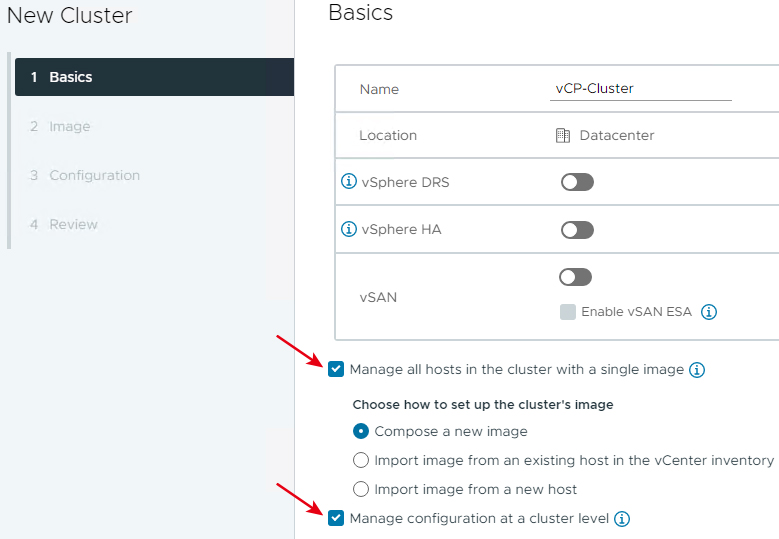
Task: Go to step 1 Basics in wizard
Action: click(155, 77)
